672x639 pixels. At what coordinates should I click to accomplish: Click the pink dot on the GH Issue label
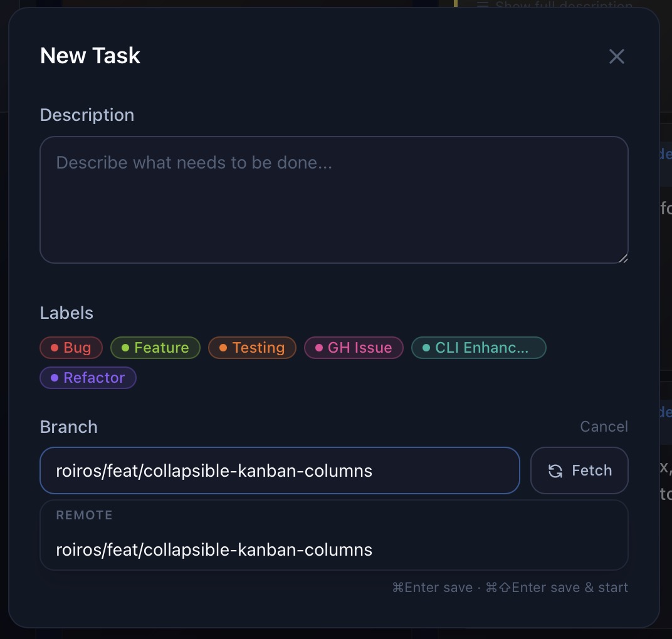(x=318, y=347)
